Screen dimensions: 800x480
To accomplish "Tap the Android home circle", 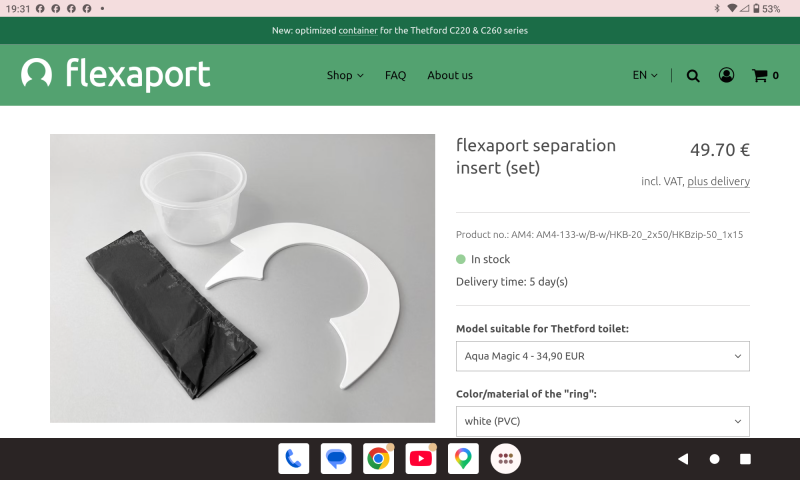I will [714, 459].
